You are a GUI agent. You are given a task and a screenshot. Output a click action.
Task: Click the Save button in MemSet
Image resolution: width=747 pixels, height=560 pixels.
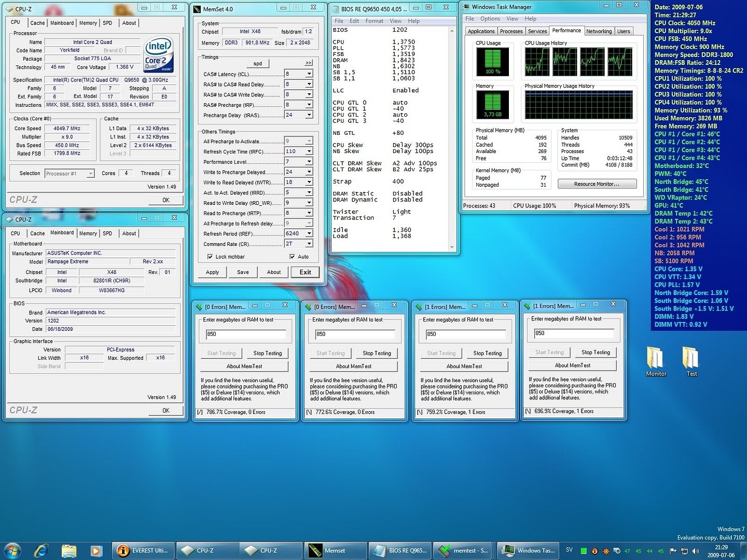[x=243, y=272]
